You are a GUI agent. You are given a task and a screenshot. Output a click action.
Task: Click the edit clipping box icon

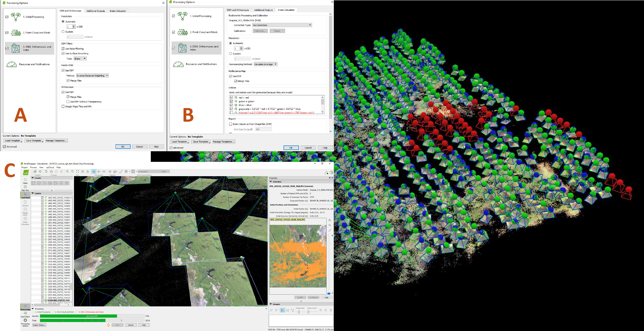click(x=115, y=171)
